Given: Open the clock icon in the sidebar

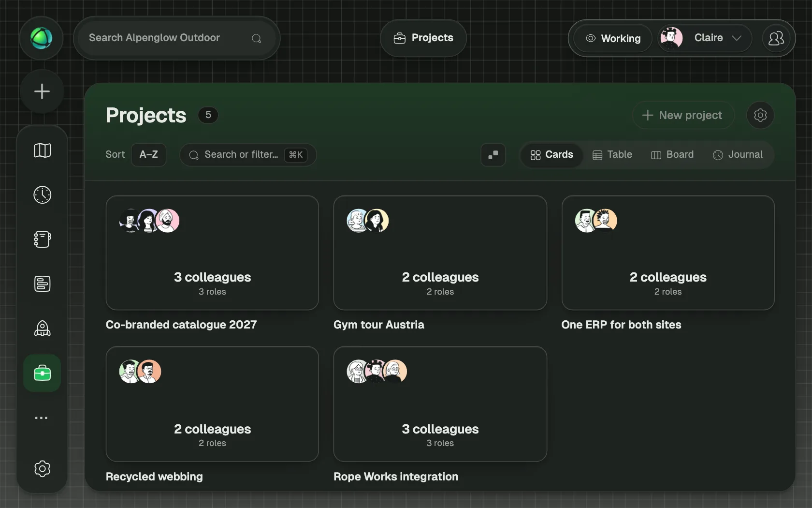Looking at the screenshot, I should (42, 195).
